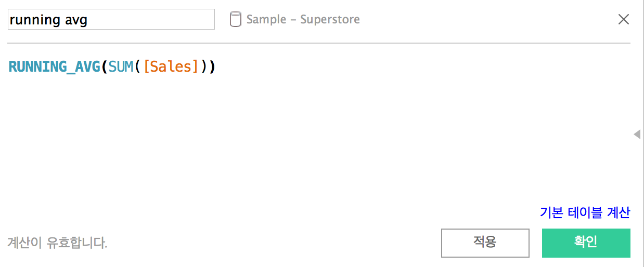Click the 계산이 유효합니다 status message
Screen dimensions: 644x267
(57, 243)
